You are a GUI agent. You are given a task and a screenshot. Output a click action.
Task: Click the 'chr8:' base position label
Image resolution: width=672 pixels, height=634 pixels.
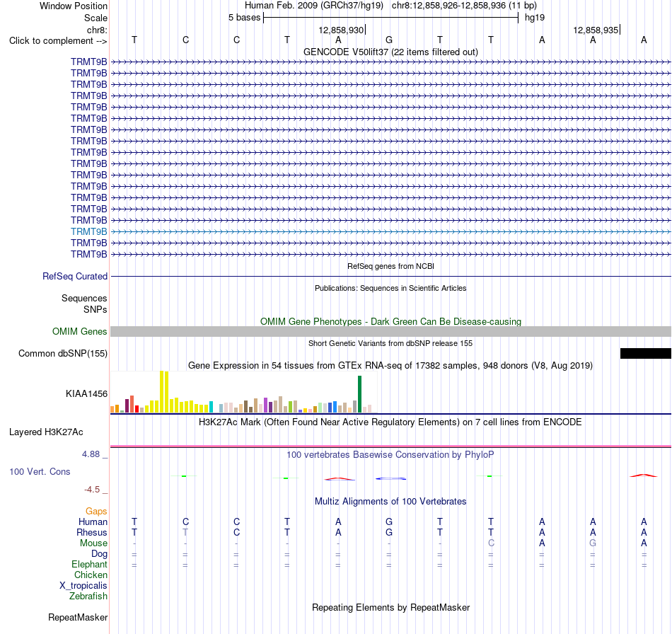[x=97, y=30]
